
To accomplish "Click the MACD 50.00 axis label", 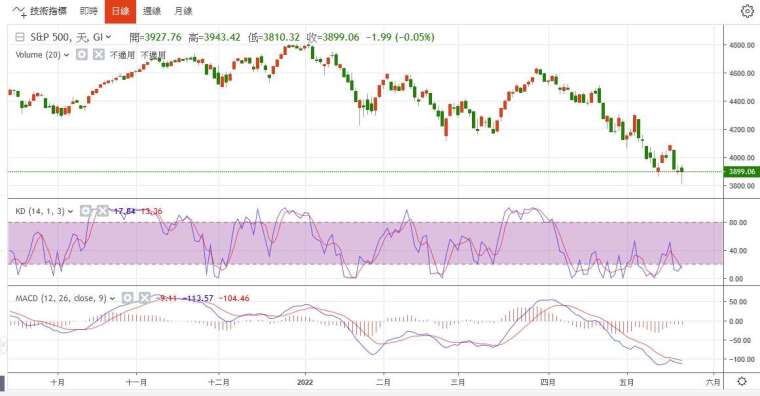I will click(x=738, y=301).
